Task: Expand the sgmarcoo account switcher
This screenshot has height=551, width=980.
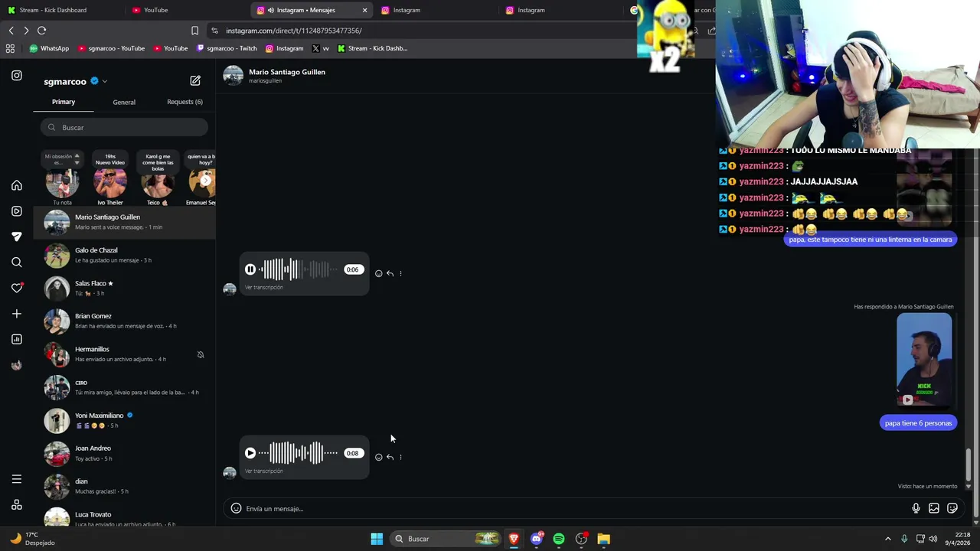Action: tap(105, 81)
